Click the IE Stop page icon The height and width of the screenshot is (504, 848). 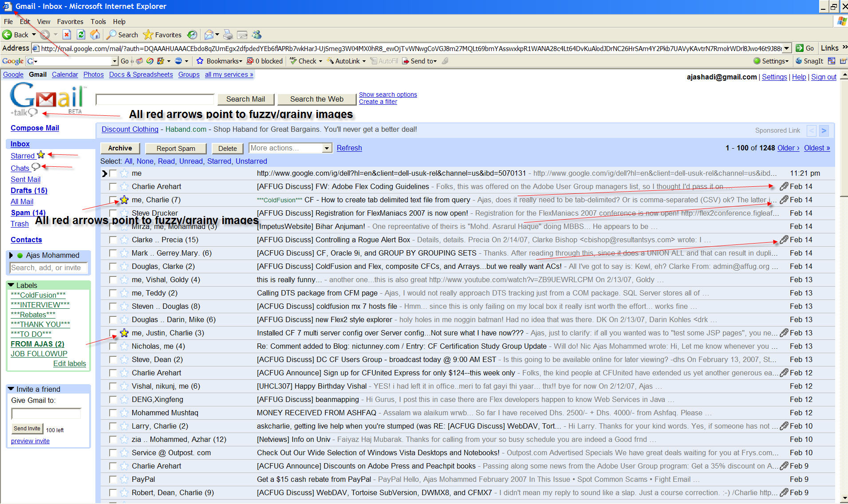click(67, 35)
